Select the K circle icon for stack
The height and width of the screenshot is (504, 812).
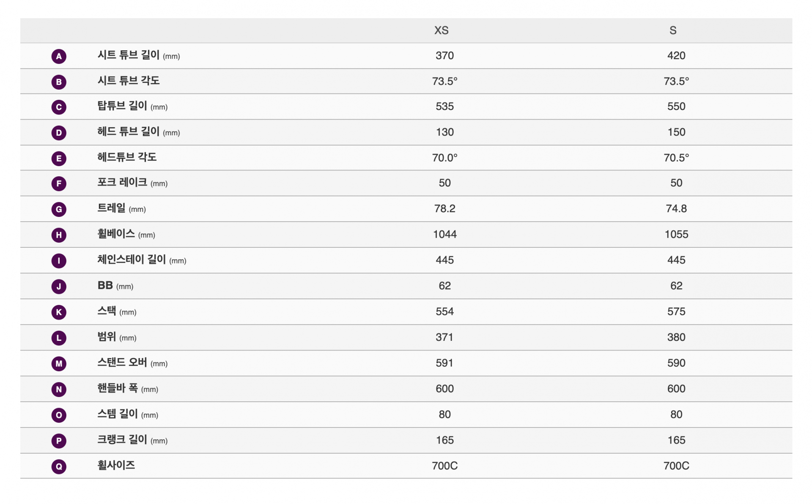coord(59,312)
